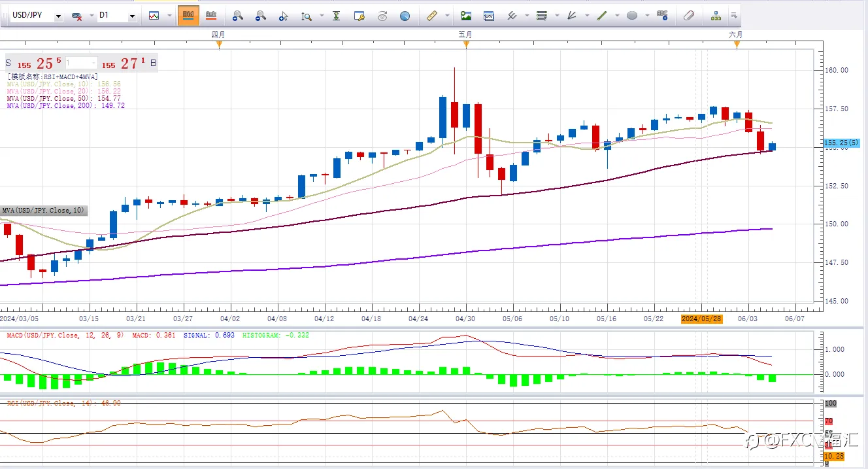Expand the fan lines dropdown arrow
The image size is (868, 469).
tap(587, 16)
